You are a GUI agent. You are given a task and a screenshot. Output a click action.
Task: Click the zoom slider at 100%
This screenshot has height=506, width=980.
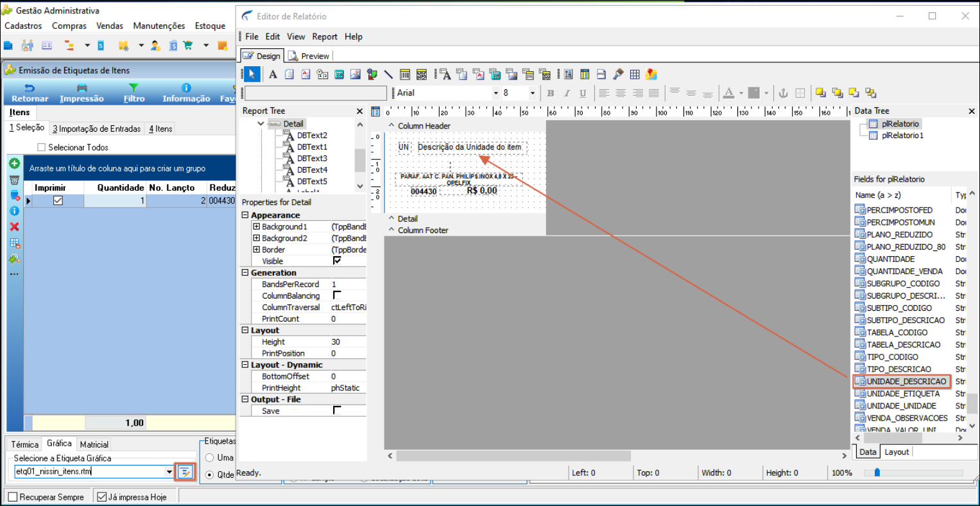[877, 473]
